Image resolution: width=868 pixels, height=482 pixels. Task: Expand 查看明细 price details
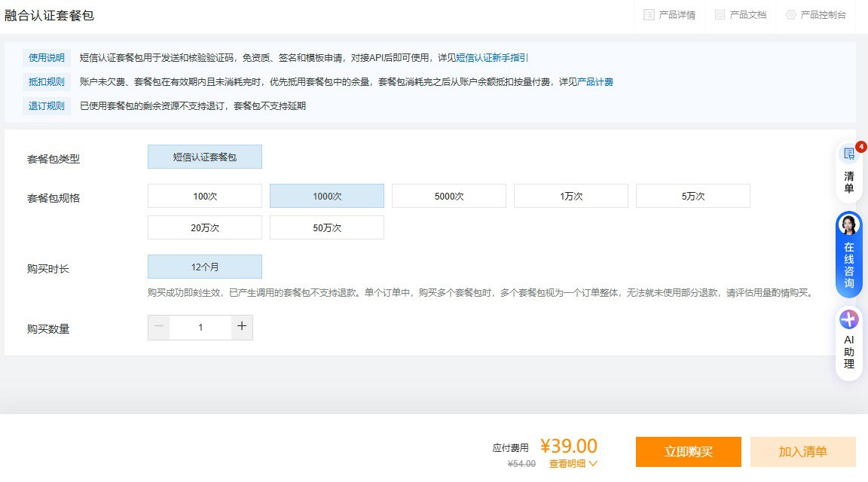(573, 464)
